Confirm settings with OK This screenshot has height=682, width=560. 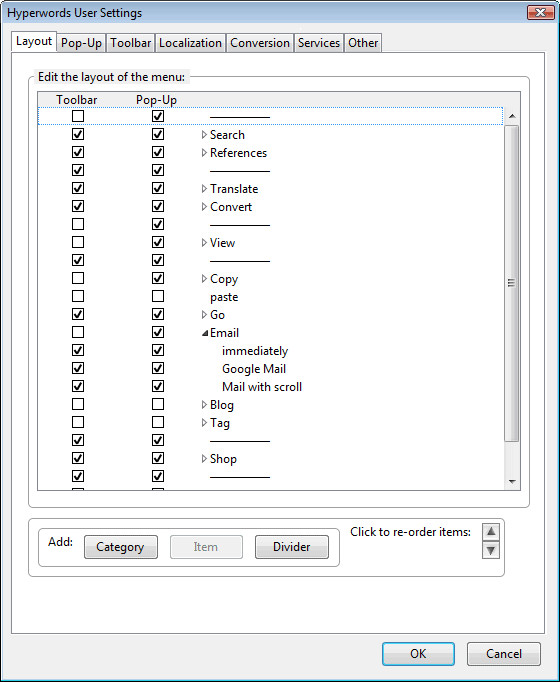(418, 654)
